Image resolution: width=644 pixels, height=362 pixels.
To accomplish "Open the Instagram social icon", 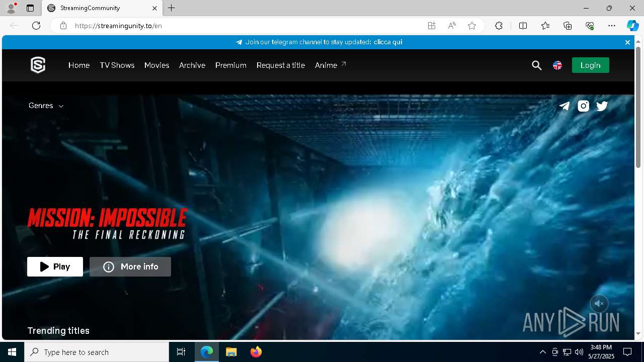I will click(583, 106).
